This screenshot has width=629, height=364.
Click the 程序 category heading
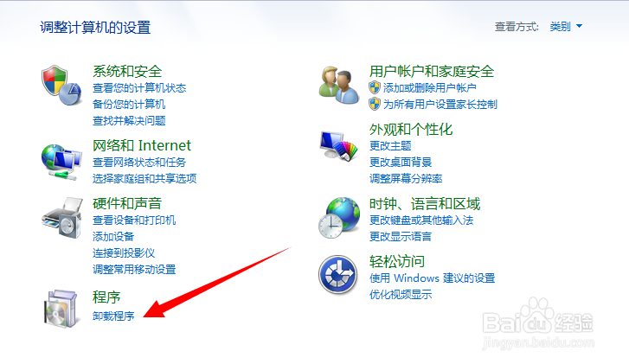click(x=106, y=297)
